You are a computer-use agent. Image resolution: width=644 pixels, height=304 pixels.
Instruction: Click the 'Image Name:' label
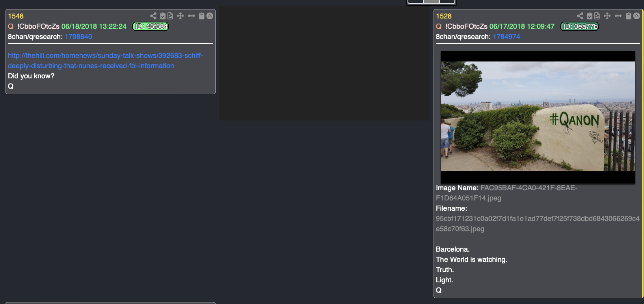tap(457, 188)
